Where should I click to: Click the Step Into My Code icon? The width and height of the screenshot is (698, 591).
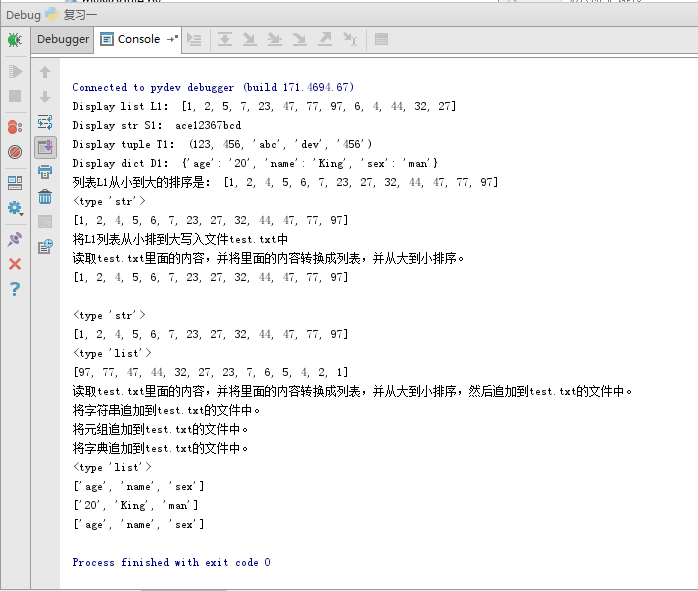point(275,40)
